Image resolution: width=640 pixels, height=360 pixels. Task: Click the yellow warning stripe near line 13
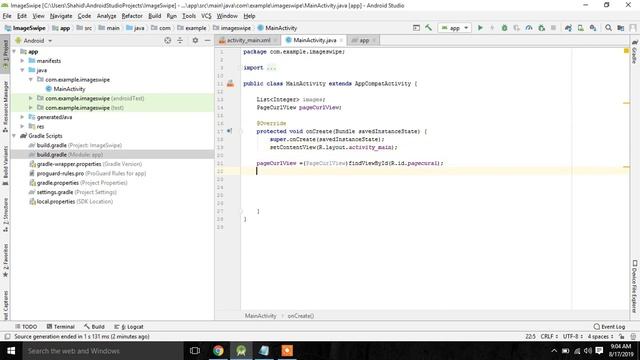626,103
